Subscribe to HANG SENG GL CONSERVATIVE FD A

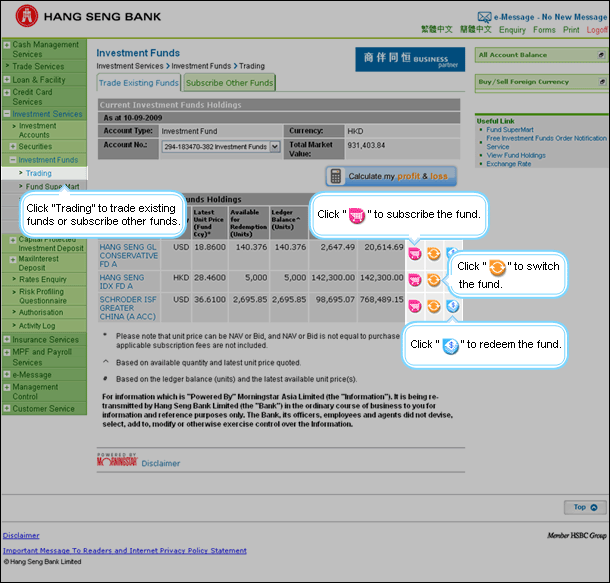pos(415,254)
